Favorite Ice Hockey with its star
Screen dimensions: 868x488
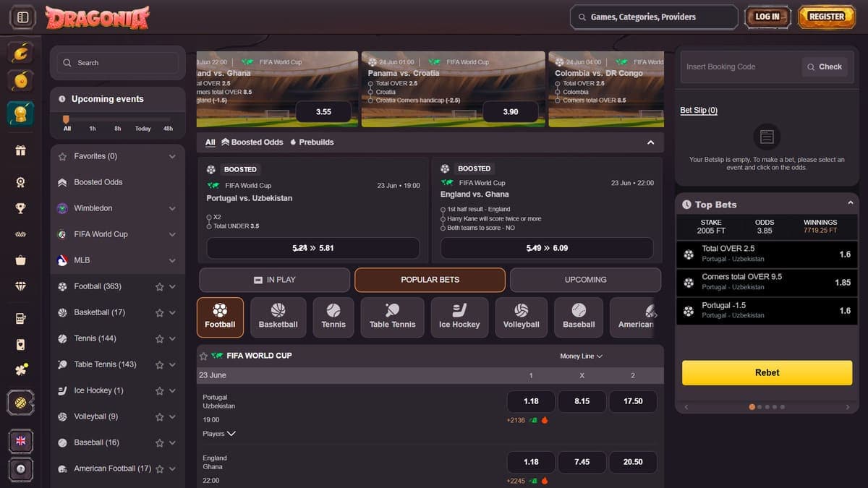point(159,390)
